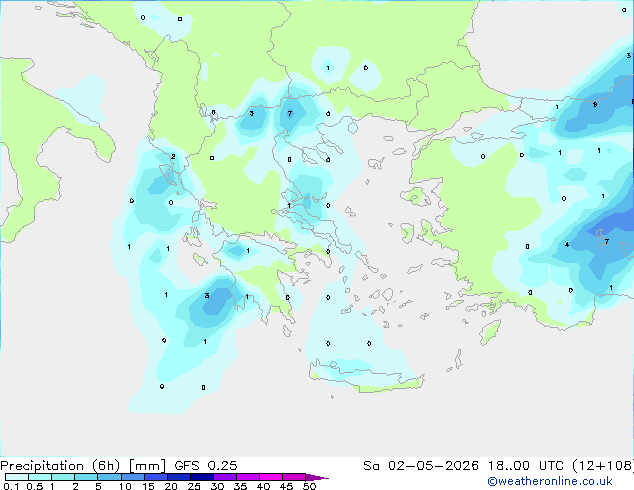
Task: Click the legend label '15'
Action: point(148,486)
